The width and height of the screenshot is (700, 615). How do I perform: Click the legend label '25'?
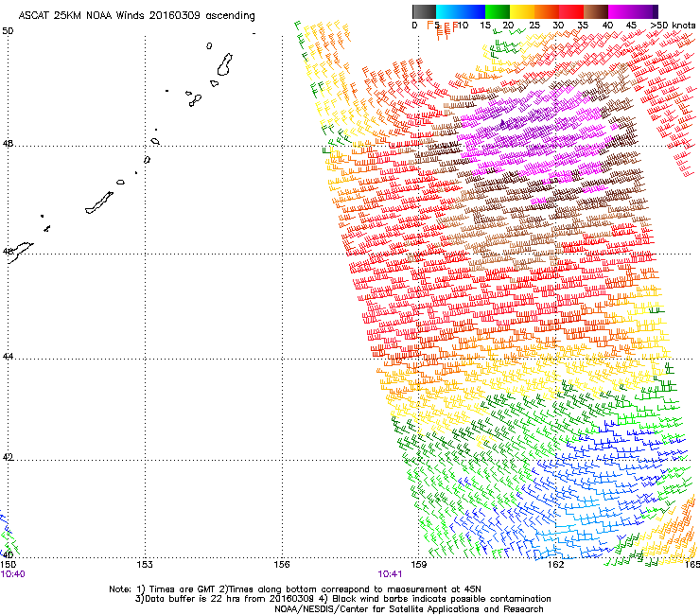(534, 26)
